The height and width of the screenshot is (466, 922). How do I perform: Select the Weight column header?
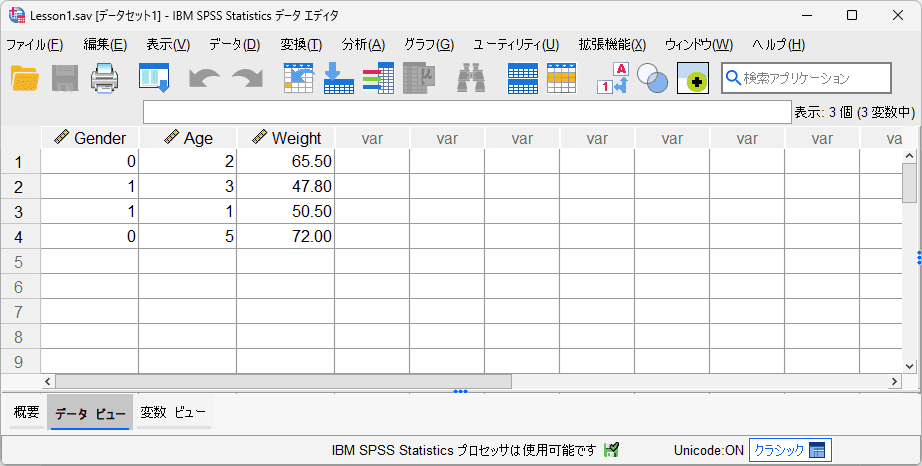tap(286, 138)
